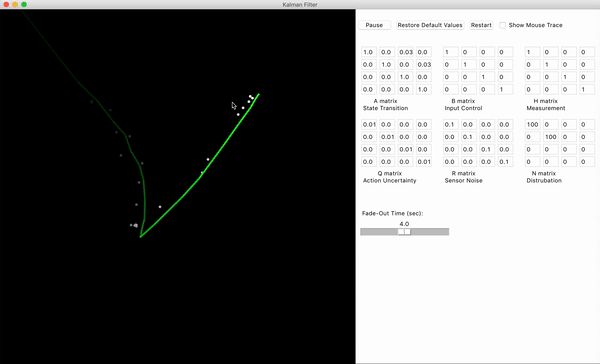Click the first 100 field in N matrix
Viewport: 600px width, 364px height.
[532, 124]
